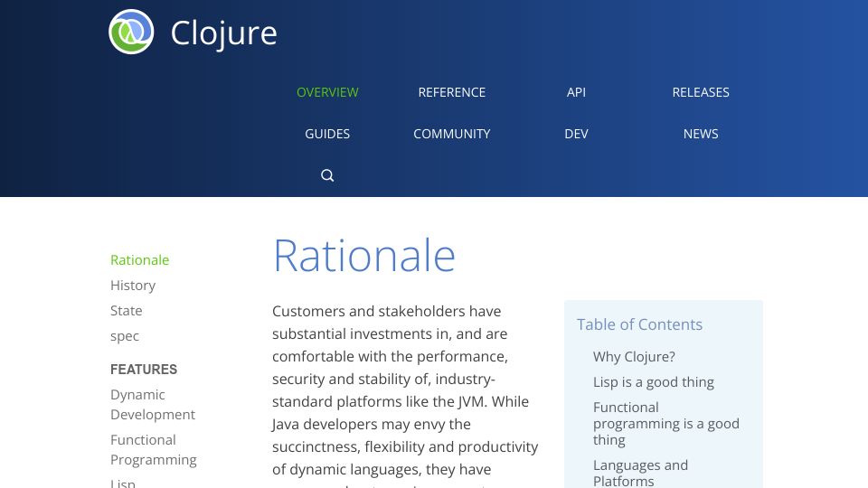Click the Clojure site title text

[x=223, y=33]
